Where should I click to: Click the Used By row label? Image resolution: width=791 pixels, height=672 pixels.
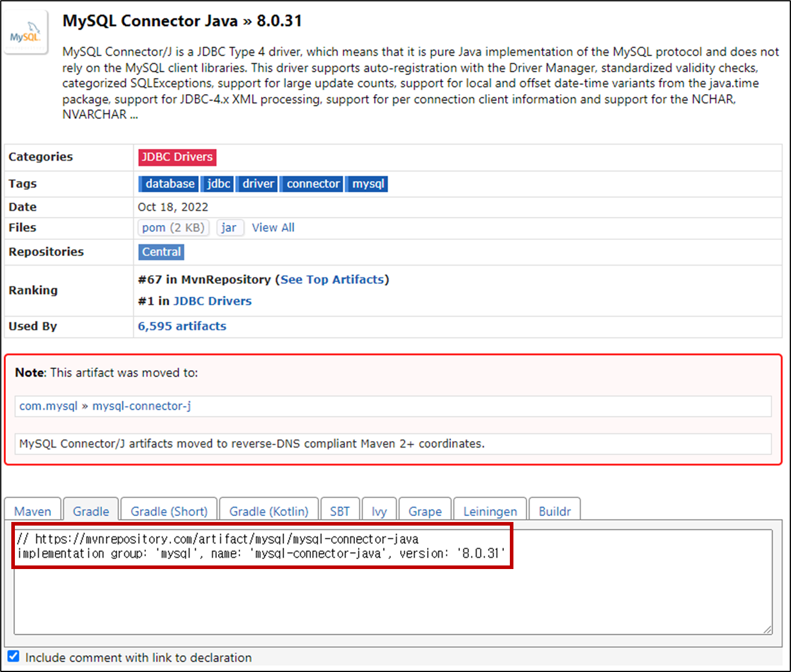(33, 326)
